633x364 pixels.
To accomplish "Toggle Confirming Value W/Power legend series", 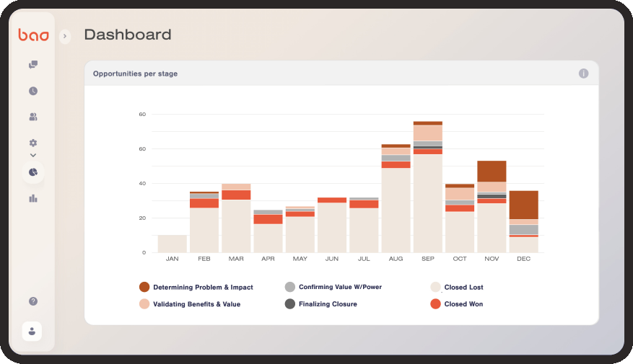I will (339, 287).
